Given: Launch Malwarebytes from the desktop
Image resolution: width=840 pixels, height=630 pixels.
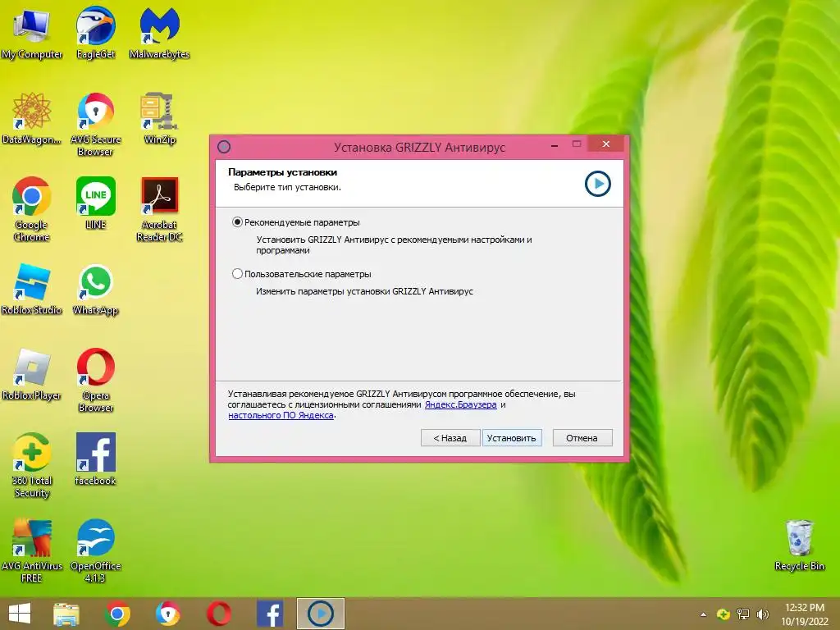Looking at the screenshot, I should pos(160,33).
